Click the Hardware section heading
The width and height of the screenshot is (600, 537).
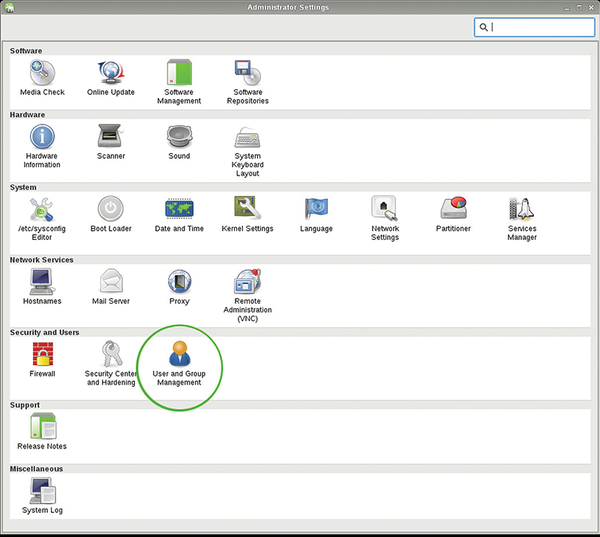click(27, 115)
